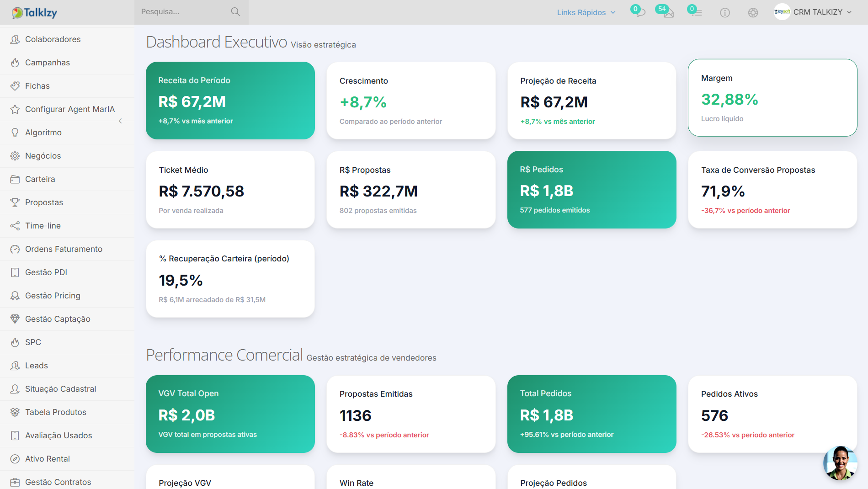Click the pending tasks list icon

(696, 12)
